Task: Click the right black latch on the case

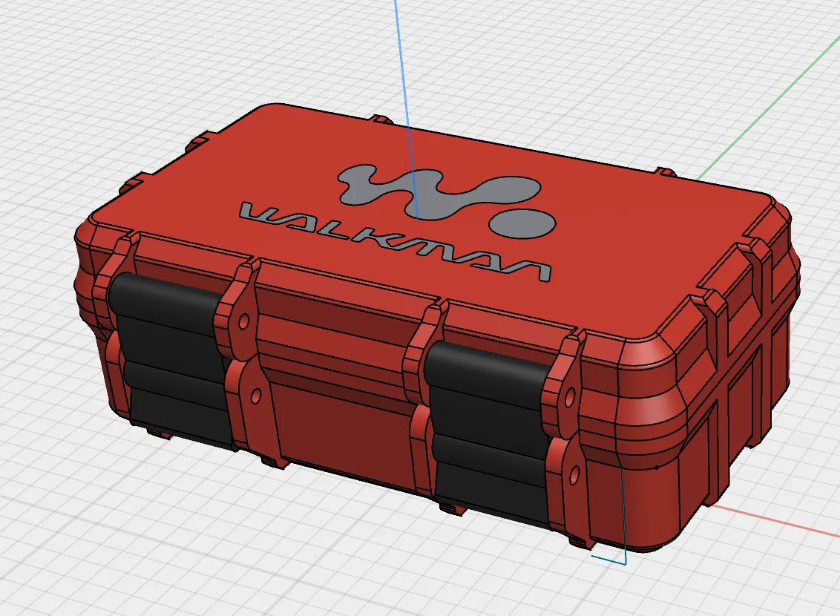Action: [490, 434]
